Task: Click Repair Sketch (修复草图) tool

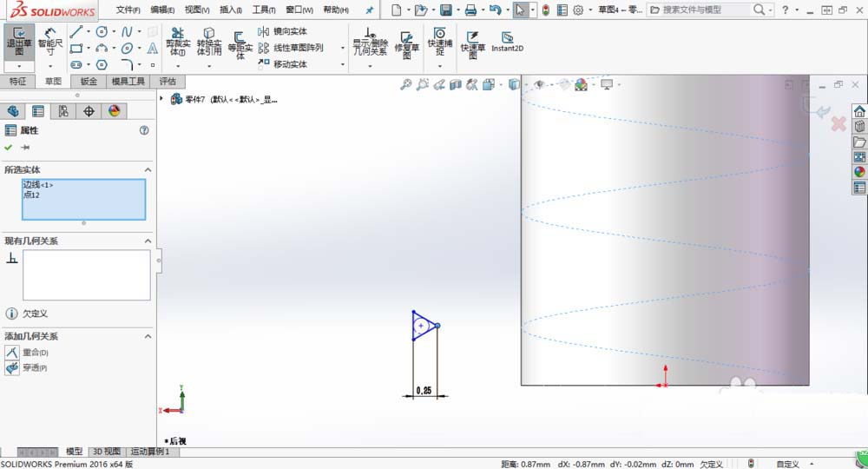Action: [406, 45]
